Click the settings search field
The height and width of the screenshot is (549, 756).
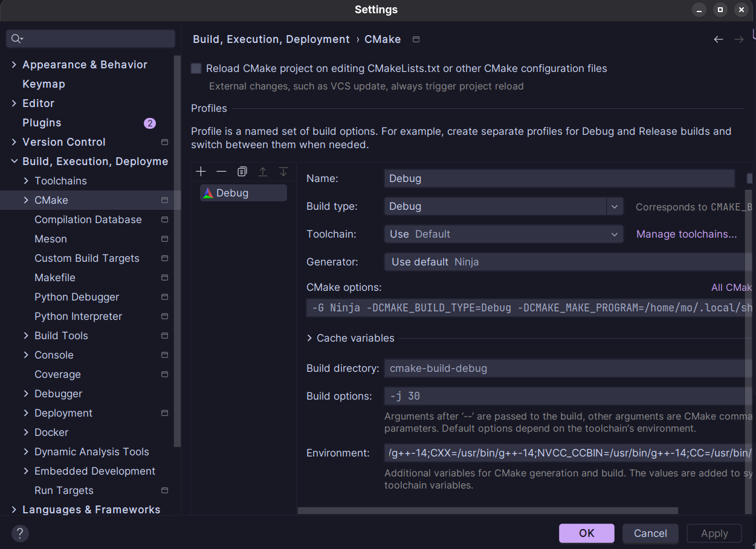pyautogui.click(x=91, y=39)
